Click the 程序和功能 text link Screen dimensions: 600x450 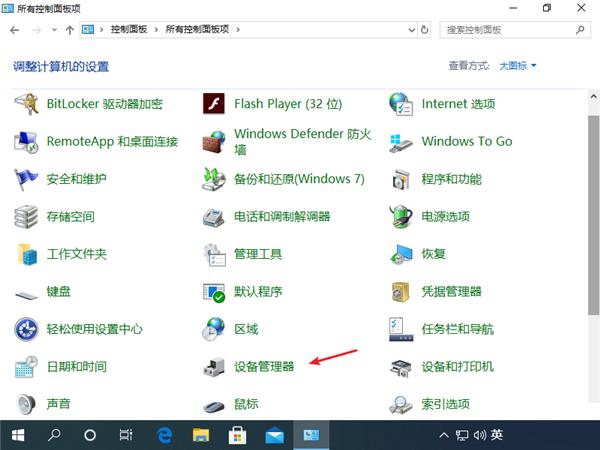point(452,179)
